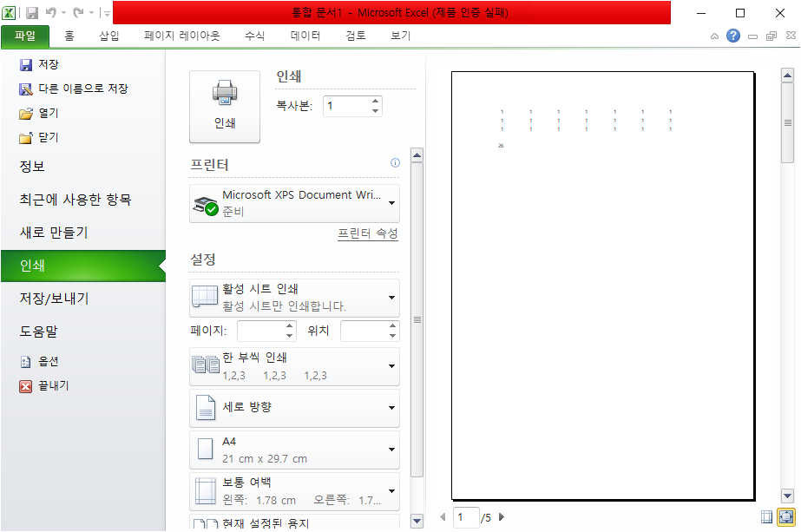Click the workbook restore window icon

(771, 36)
